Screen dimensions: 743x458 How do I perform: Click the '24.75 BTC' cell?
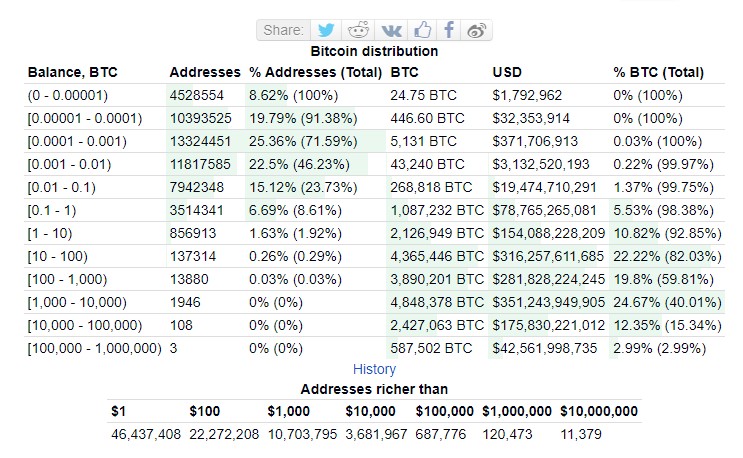pos(424,96)
